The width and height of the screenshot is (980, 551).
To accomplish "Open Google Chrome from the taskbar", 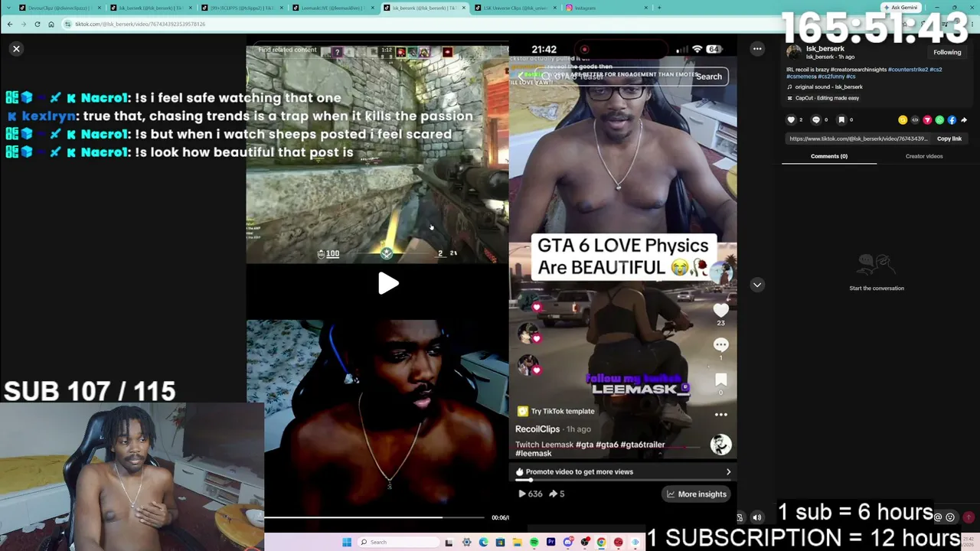I will pos(601,543).
